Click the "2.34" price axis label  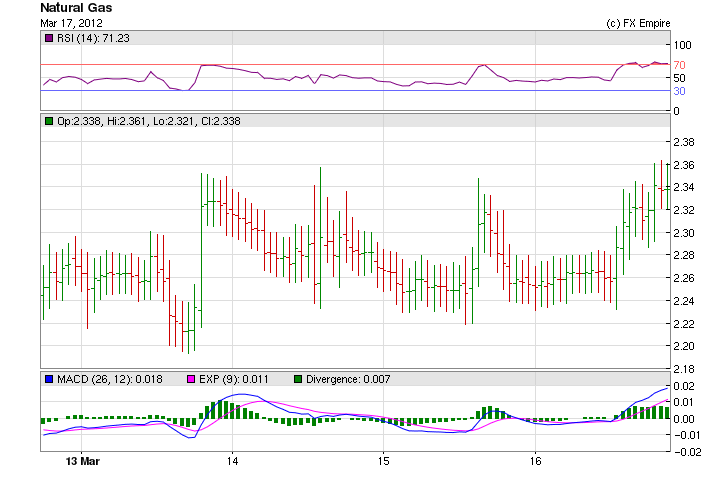pos(684,187)
